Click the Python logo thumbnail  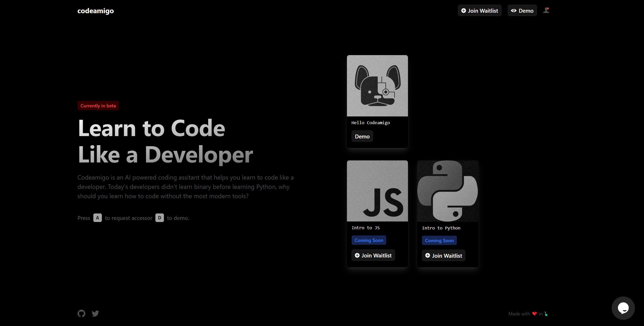[448, 191]
